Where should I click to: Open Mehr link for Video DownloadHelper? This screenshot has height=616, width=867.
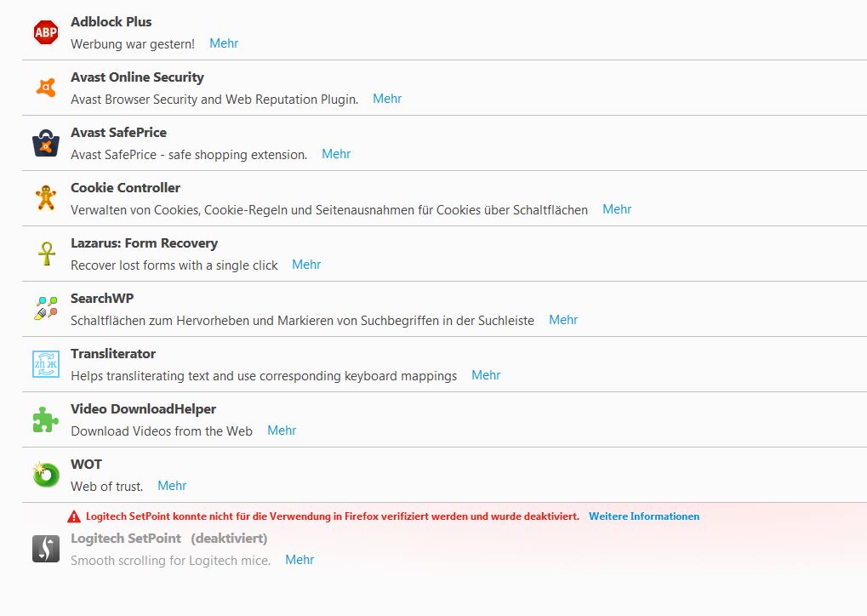[x=282, y=431]
